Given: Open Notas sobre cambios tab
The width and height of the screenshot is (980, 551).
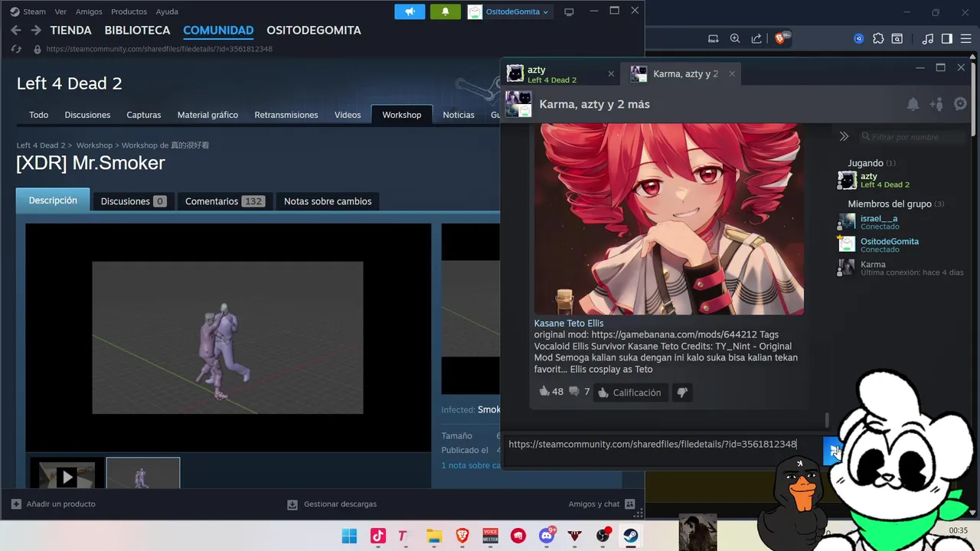Looking at the screenshot, I should [328, 201].
